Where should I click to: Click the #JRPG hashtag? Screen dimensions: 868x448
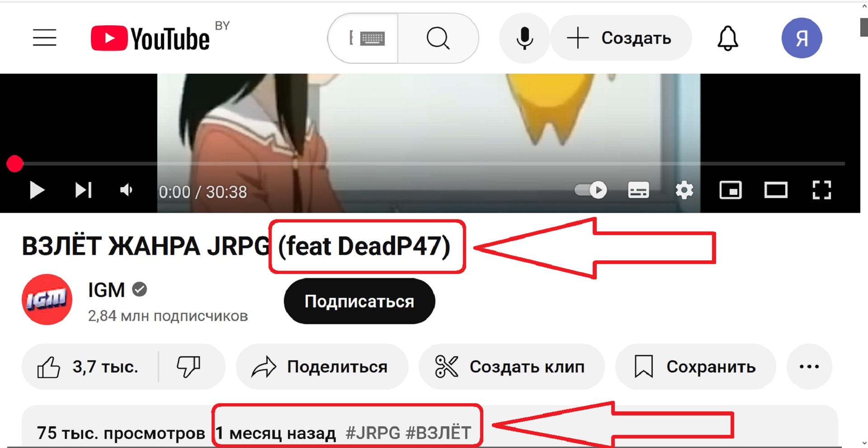tap(373, 433)
